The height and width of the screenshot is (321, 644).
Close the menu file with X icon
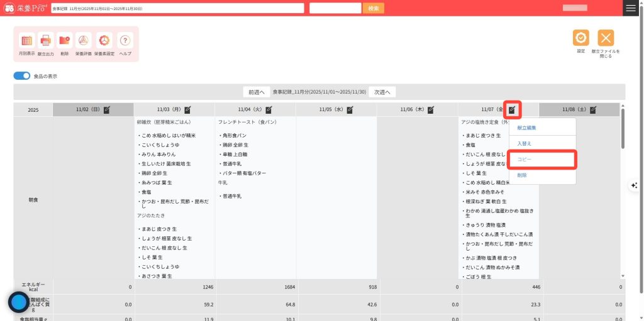606,38
